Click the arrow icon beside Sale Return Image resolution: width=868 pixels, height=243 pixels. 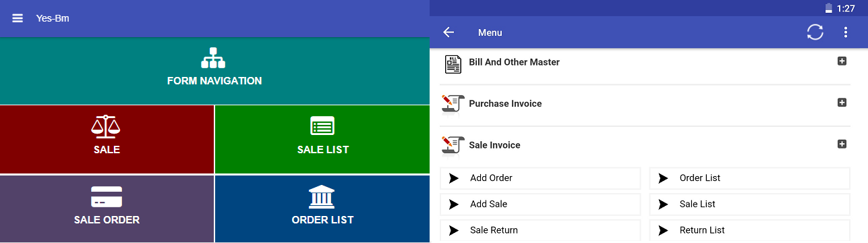point(454,230)
